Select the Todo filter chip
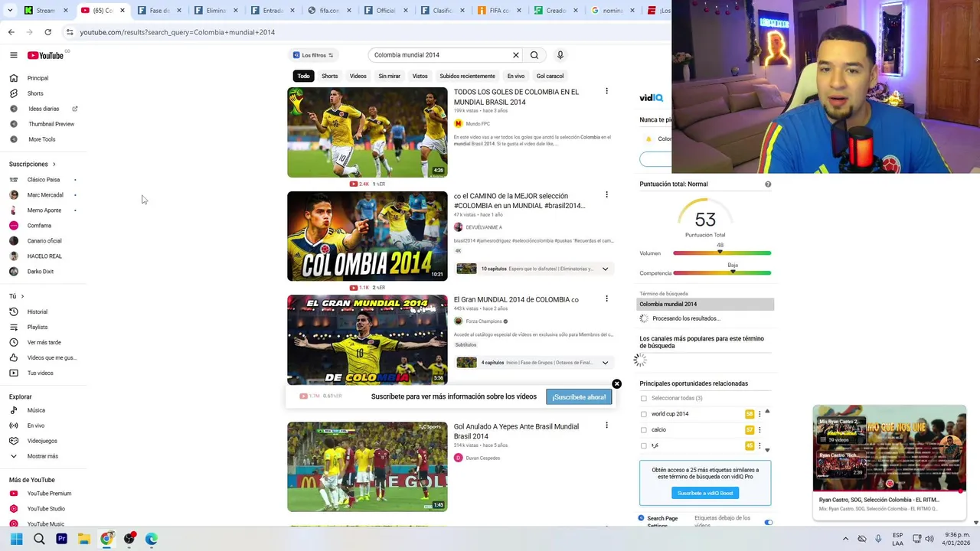This screenshot has height=551, width=980. point(304,76)
